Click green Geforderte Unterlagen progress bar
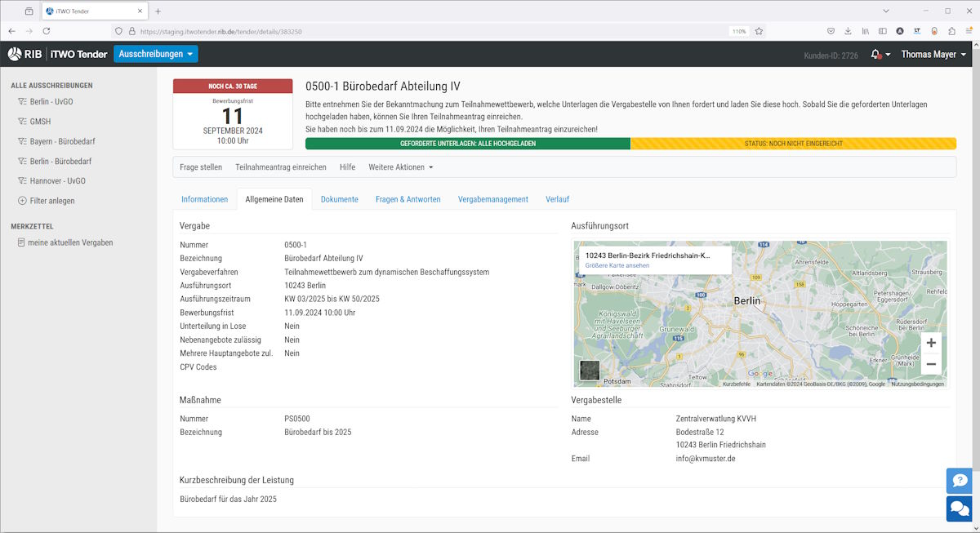Screen dimensions: 980x533 point(468,144)
